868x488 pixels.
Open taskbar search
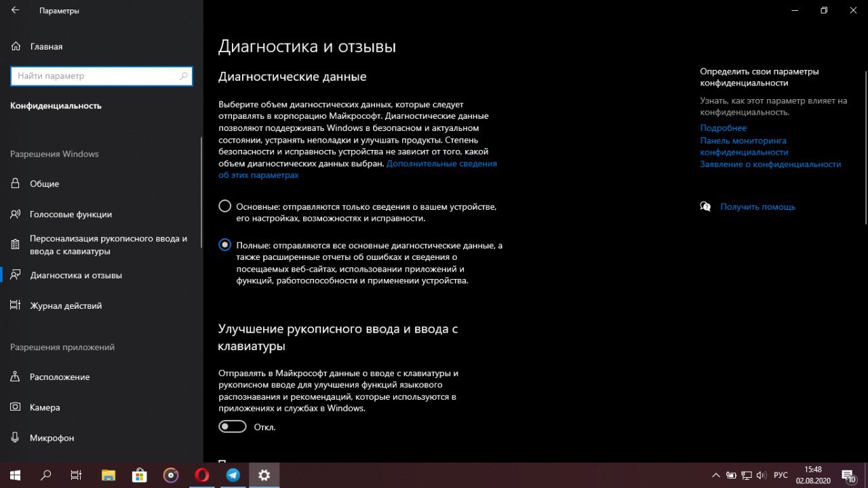pyautogui.click(x=46, y=475)
